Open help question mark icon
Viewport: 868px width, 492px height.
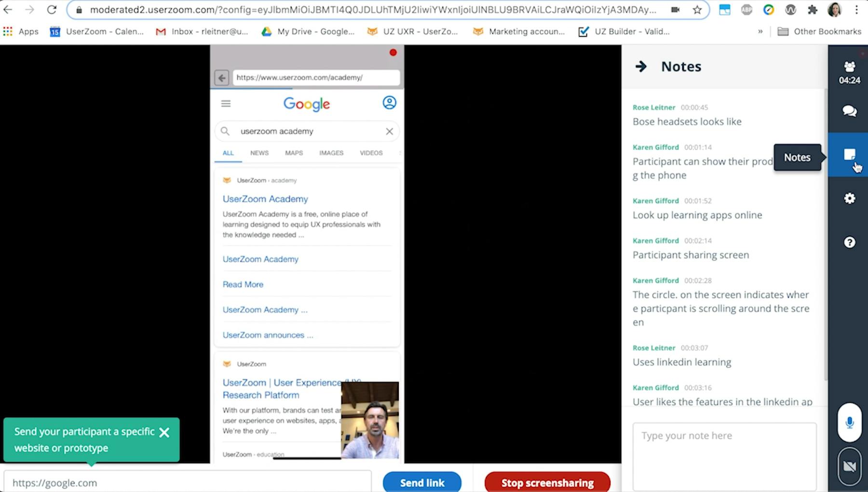coord(850,242)
